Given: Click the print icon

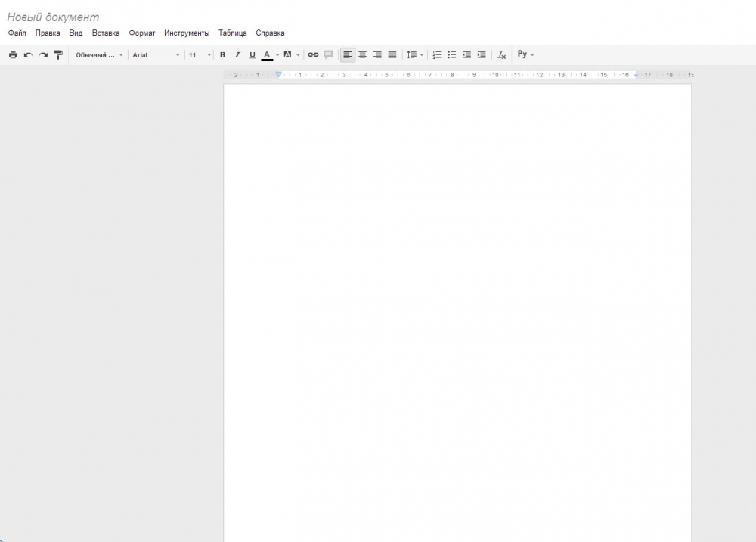Looking at the screenshot, I should click(13, 55).
